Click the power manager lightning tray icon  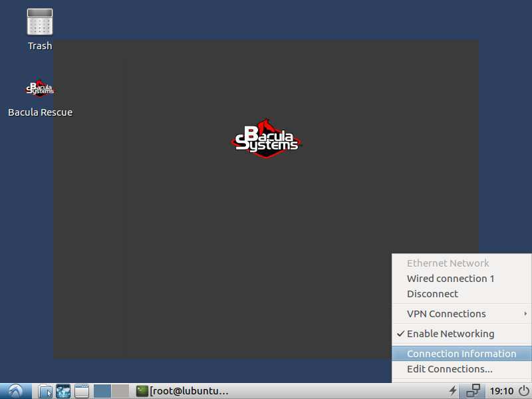click(x=453, y=391)
